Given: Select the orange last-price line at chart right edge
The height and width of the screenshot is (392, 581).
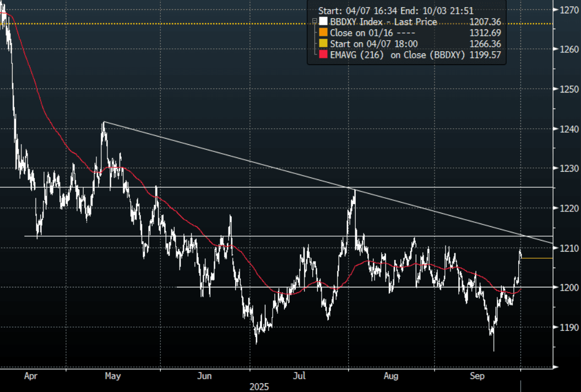Looking at the screenshot, I should 537,258.
